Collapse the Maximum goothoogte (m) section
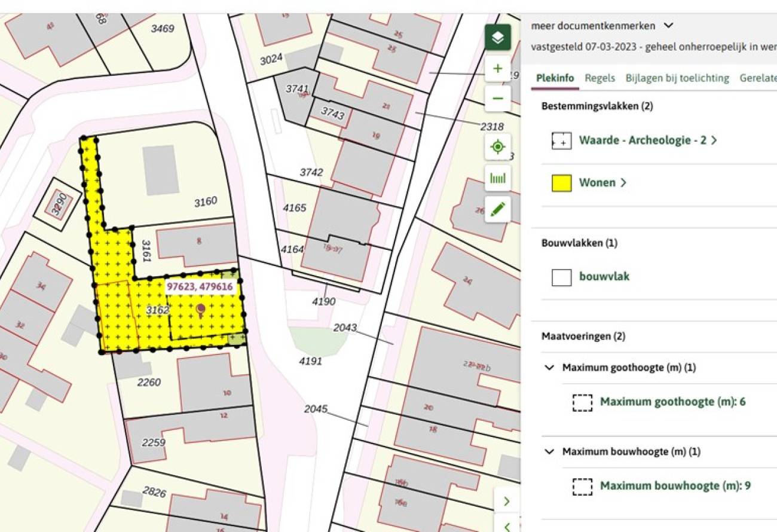The image size is (777, 532). pos(549,368)
